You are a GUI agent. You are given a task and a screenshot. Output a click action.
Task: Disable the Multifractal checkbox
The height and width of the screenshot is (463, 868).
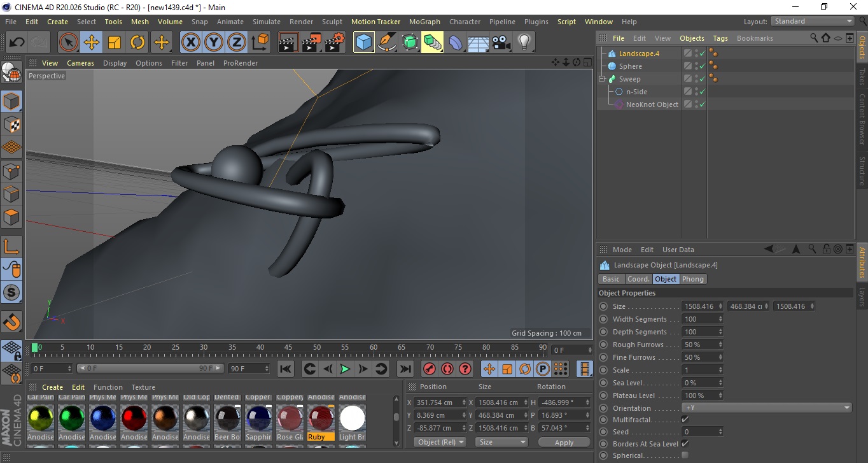(685, 420)
